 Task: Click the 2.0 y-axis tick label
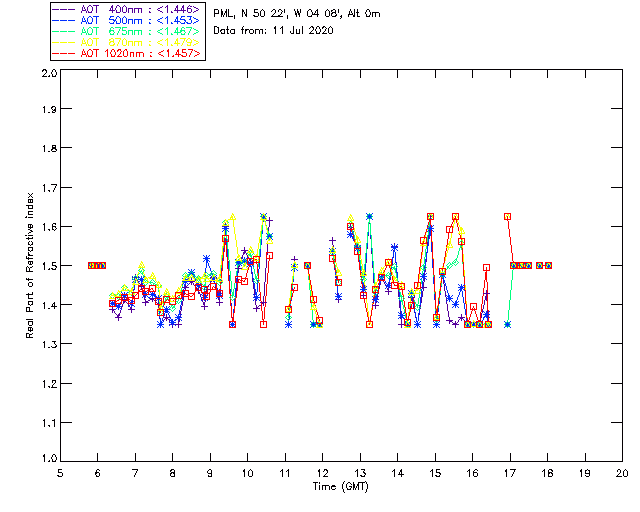coord(49,73)
